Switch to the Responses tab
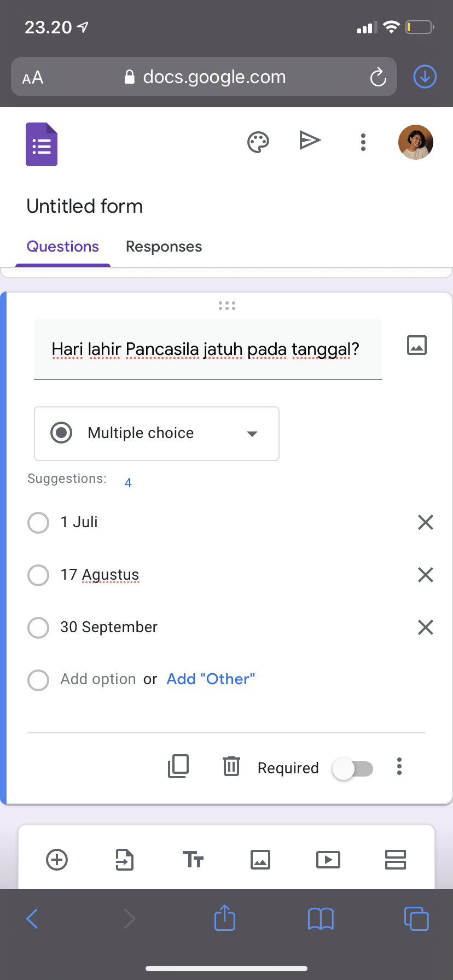This screenshot has height=980, width=453. click(x=164, y=247)
